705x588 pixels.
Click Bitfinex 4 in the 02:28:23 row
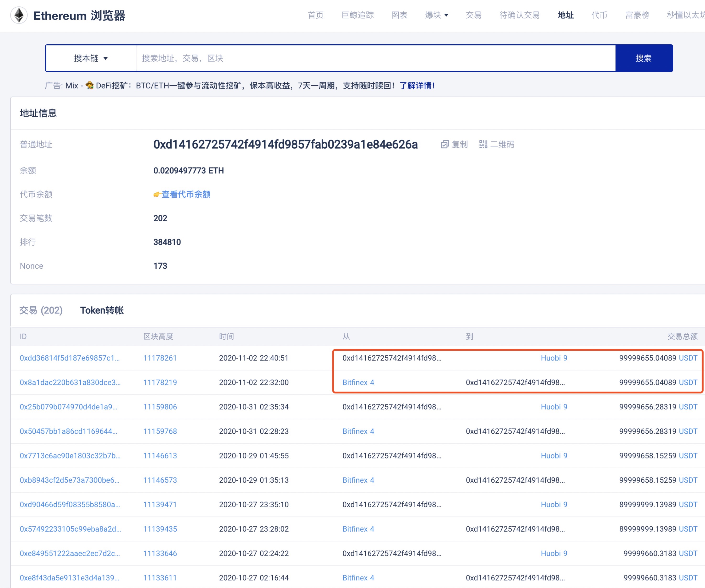point(358,431)
